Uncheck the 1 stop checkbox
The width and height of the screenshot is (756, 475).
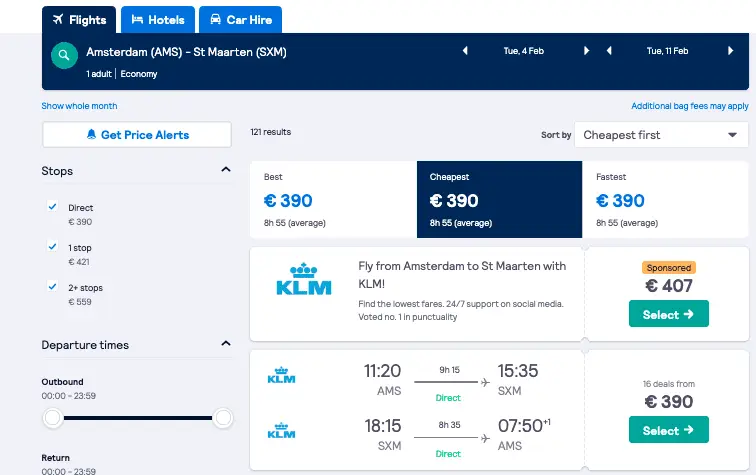(53, 246)
